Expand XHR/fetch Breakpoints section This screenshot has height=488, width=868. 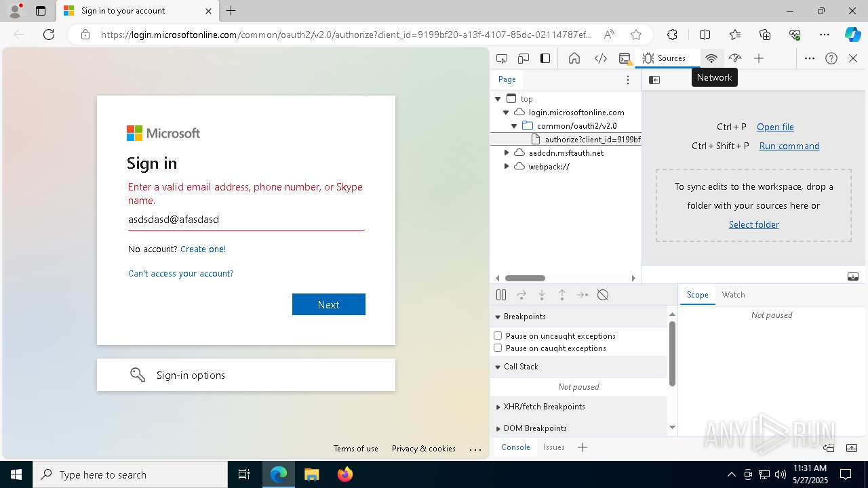pos(579,407)
